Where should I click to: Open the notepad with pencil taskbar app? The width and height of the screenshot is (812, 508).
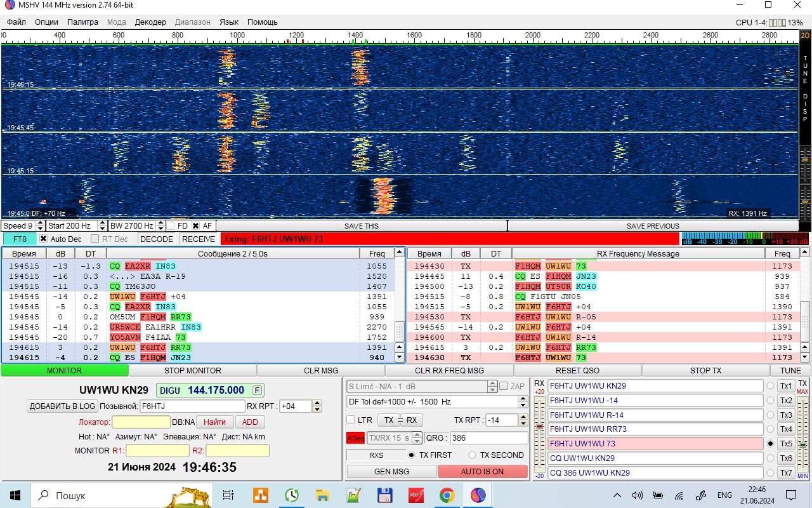click(353, 495)
